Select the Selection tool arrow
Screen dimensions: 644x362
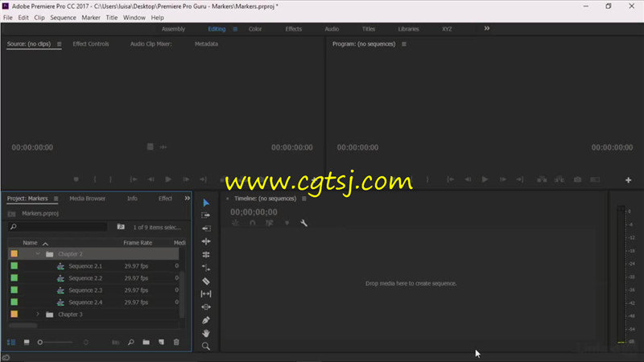coord(206,203)
